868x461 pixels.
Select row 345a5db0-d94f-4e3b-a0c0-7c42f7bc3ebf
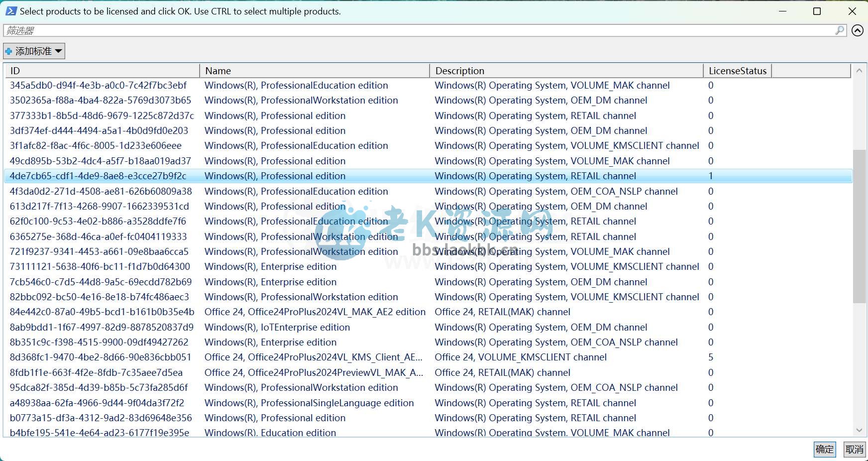pyautogui.click(x=428, y=85)
